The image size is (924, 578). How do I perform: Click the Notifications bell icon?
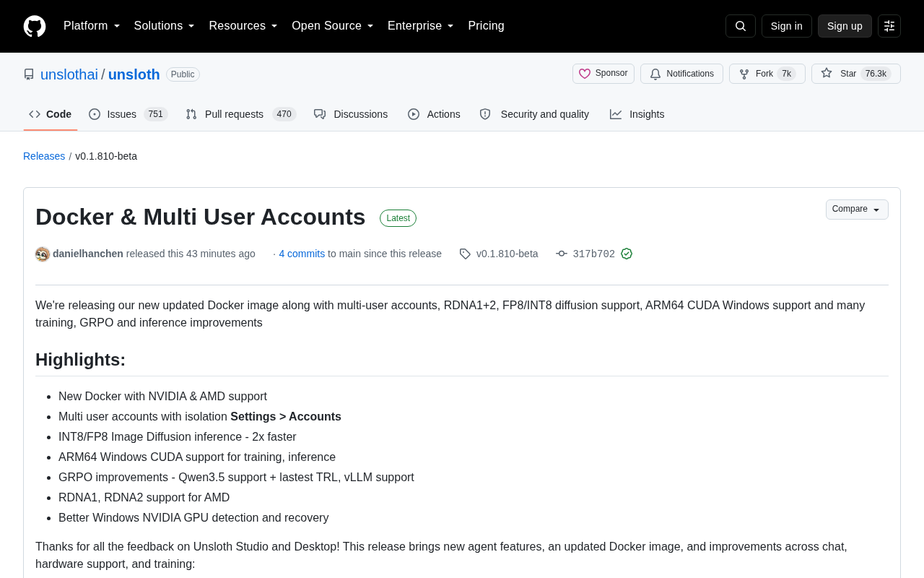tap(655, 74)
